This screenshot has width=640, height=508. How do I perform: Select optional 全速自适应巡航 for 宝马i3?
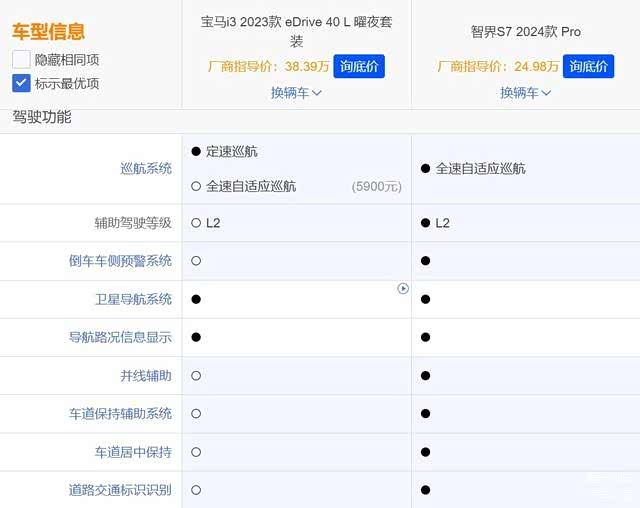pyautogui.click(x=197, y=186)
